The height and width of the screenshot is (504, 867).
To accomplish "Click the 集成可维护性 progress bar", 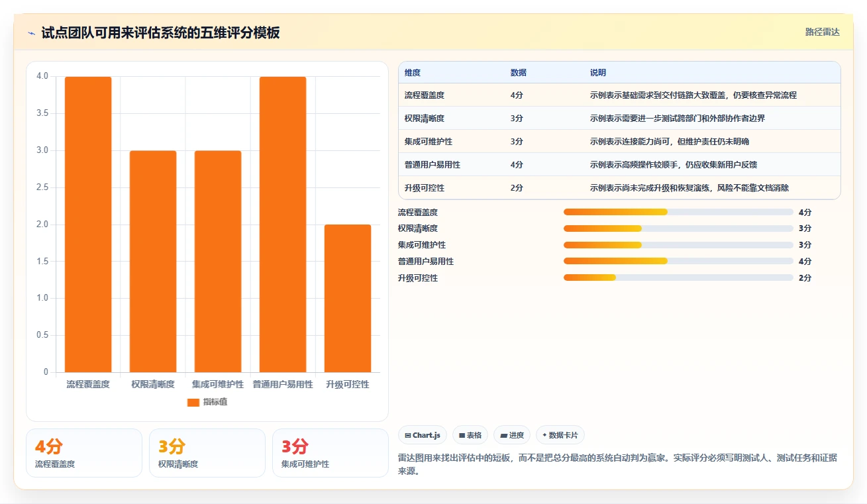I will tap(678, 245).
